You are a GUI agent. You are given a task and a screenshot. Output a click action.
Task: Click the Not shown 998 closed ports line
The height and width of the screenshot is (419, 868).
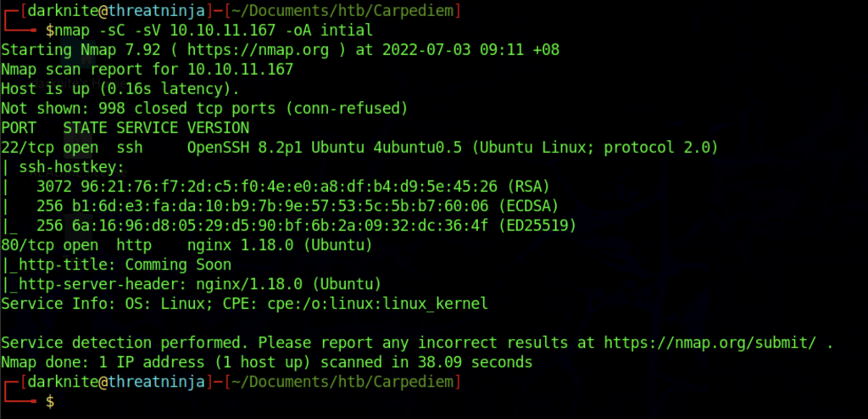204,109
